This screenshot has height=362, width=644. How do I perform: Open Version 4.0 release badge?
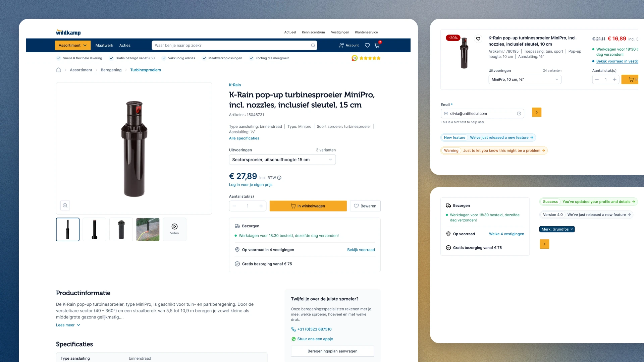click(x=586, y=215)
